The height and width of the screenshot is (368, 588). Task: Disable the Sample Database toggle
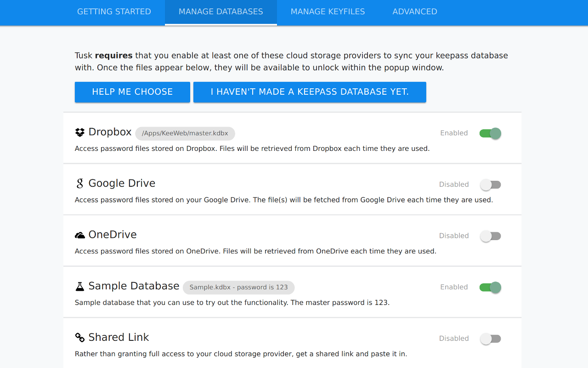pyautogui.click(x=490, y=287)
